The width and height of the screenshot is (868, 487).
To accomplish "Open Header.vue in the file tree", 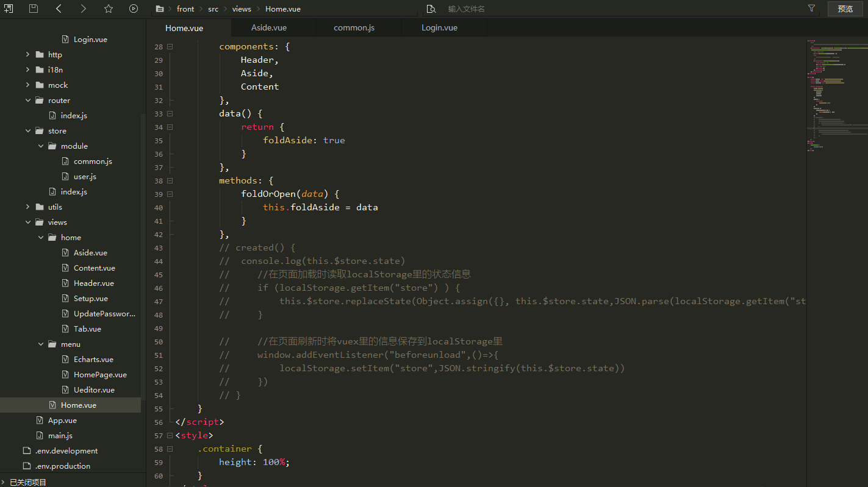I will pyautogui.click(x=93, y=283).
